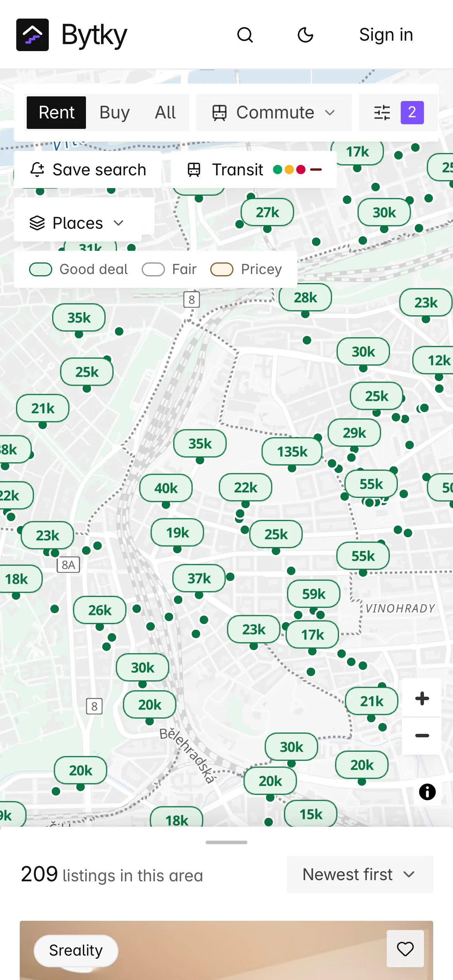Toggle the Pricey legend filter
The image size is (453, 980).
246,269
